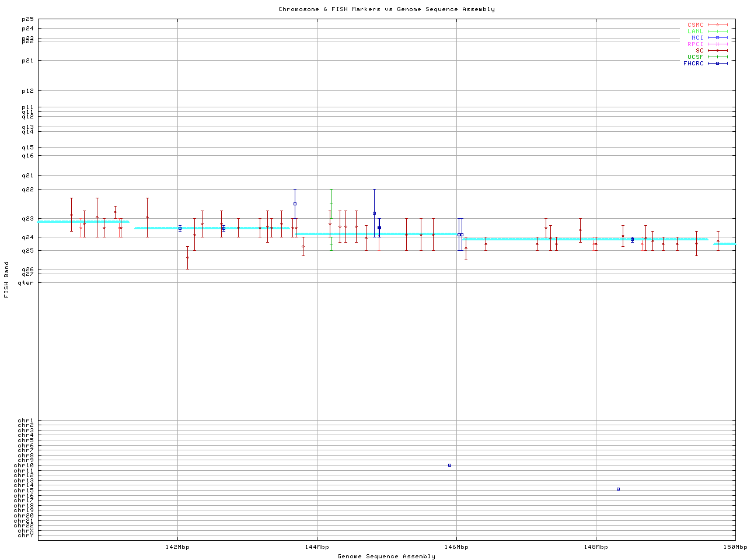Click the chart title 'Chromosome 6 FISH Markers'
This screenshot has height=560, width=747.
[x=386, y=9]
